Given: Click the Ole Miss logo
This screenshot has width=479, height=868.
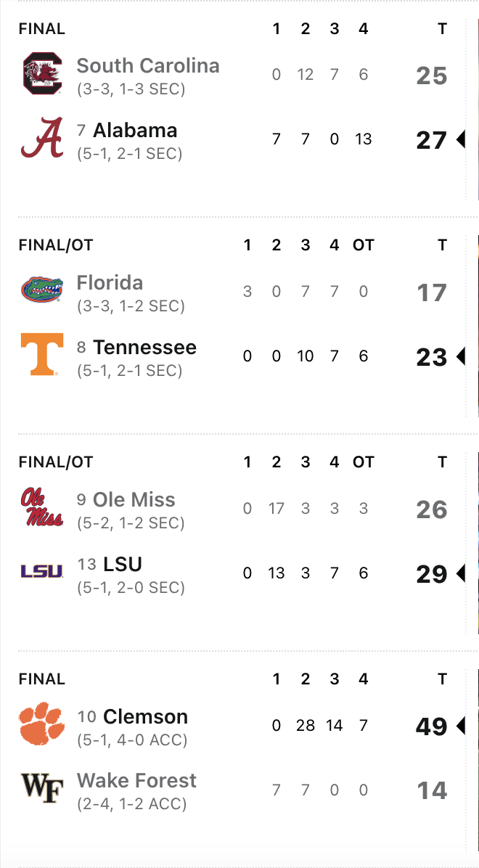Looking at the screenshot, I should pyautogui.click(x=42, y=507).
